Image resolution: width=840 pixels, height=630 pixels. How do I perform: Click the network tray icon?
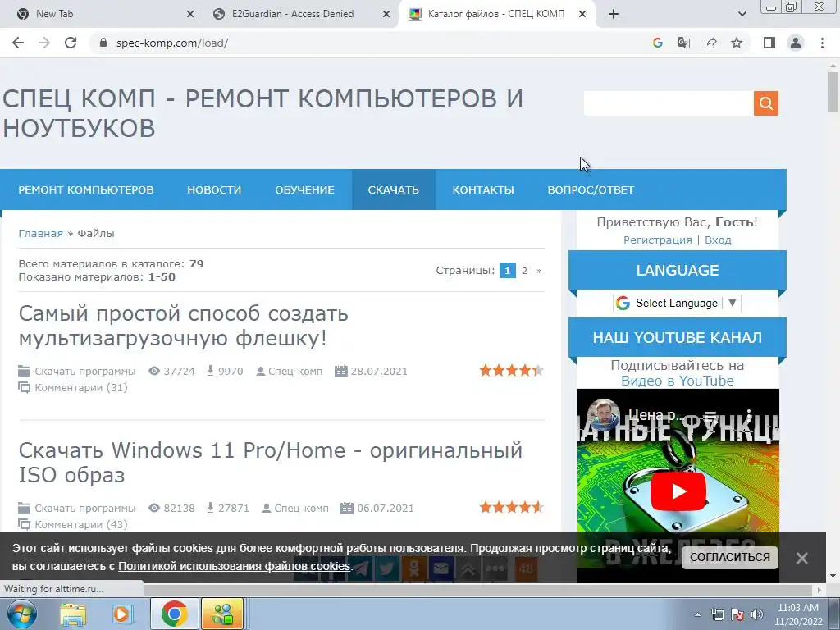(717, 614)
